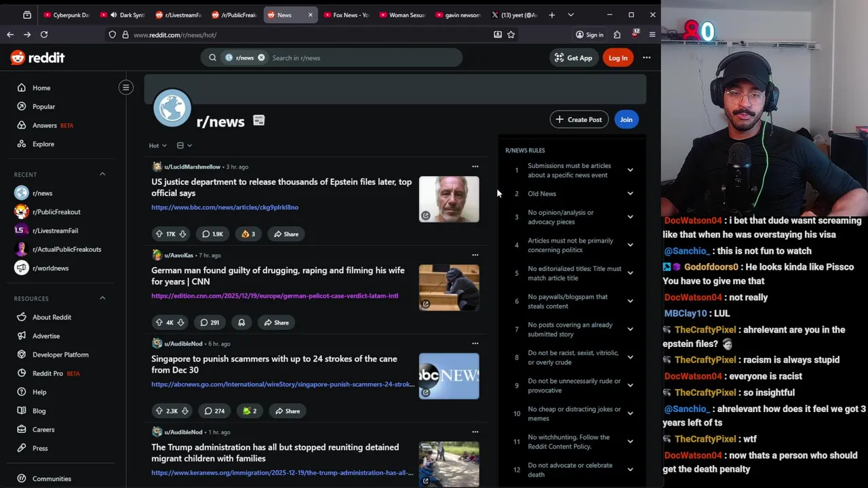
Task: Go to r/PublicFreakout recent community
Action: pyautogui.click(x=56, y=212)
